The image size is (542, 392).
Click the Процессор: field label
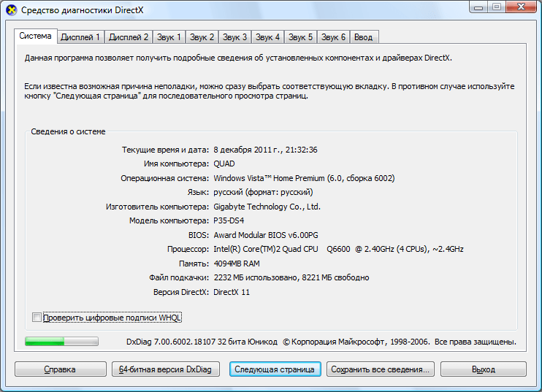click(188, 249)
